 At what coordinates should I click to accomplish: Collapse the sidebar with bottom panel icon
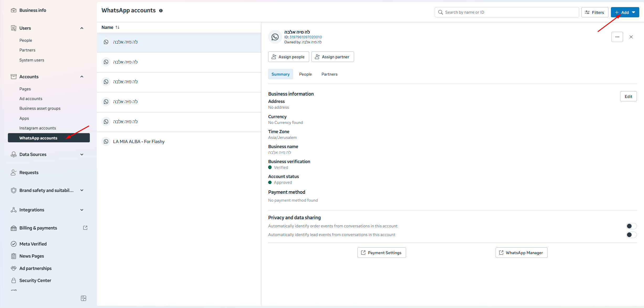coord(84,298)
